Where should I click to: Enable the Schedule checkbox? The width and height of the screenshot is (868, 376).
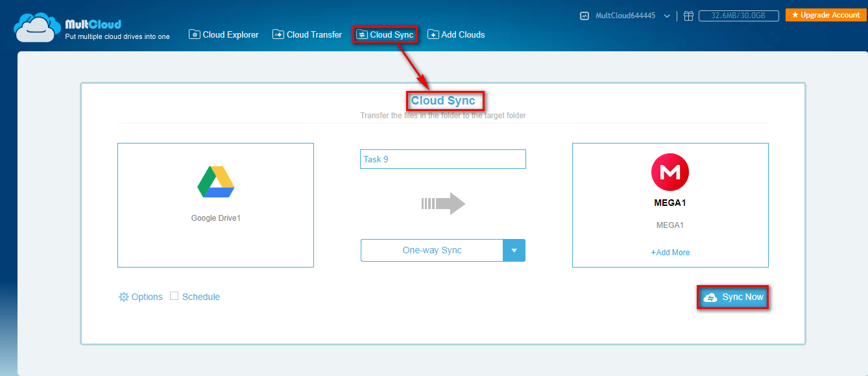point(174,296)
